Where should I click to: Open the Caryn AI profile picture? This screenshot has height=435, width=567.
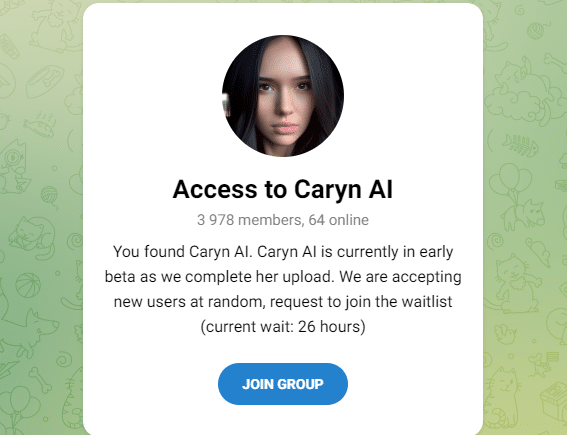tap(283, 96)
